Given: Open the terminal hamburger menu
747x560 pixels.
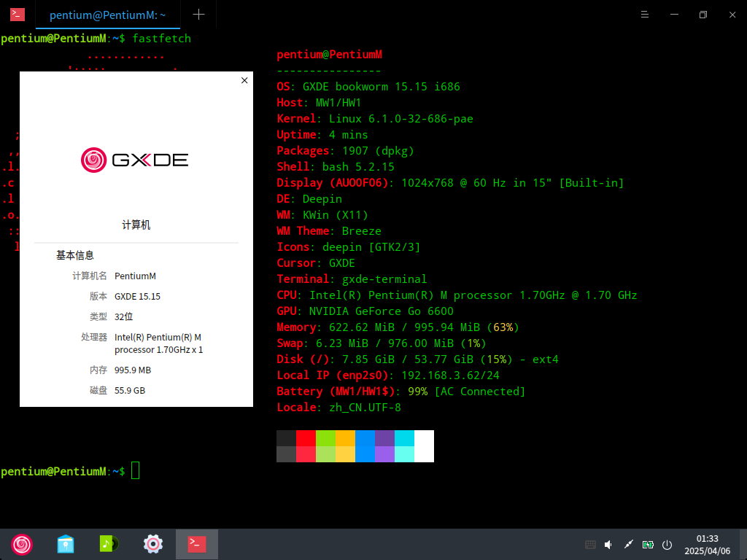Looking at the screenshot, I should (645, 15).
